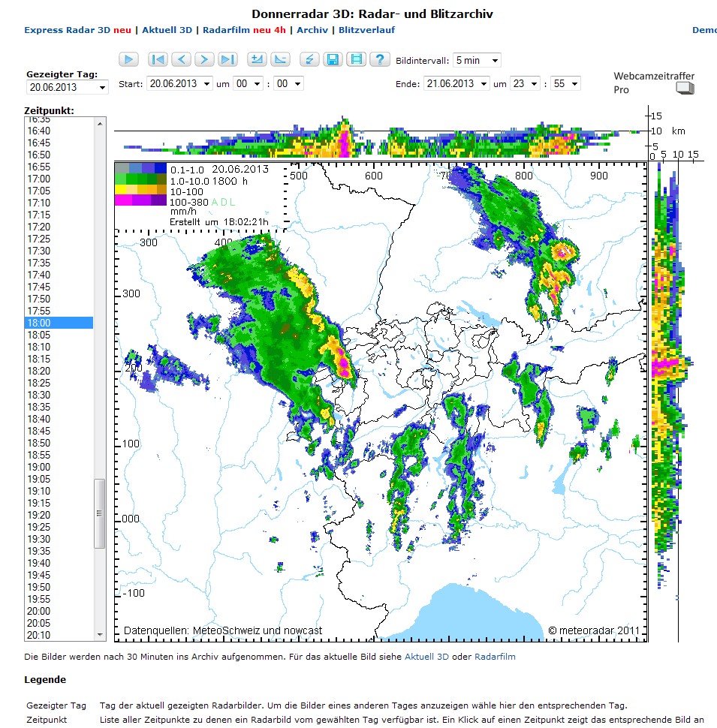Image resolution: width=717 pixels, height=728 pixels.
Task: Select time 19:50 in Zeitpunkt list
Action: point(59,588)
